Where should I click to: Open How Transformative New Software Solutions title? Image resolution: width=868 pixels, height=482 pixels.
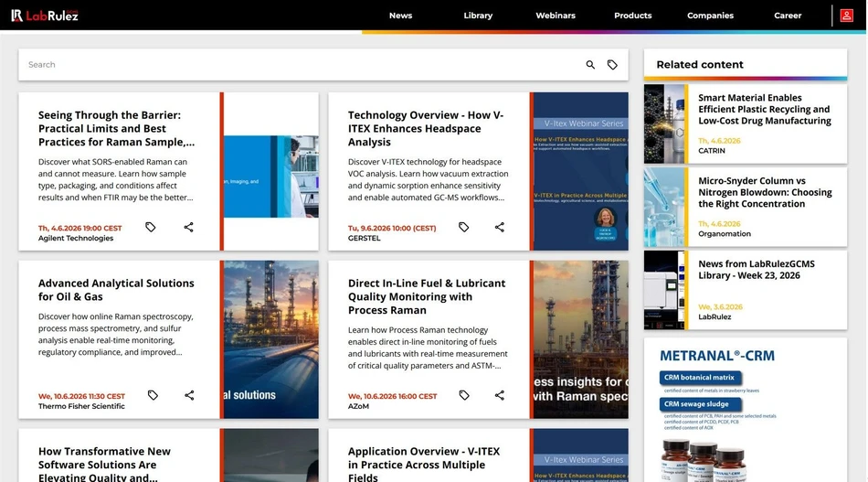[x=104, y=464]
